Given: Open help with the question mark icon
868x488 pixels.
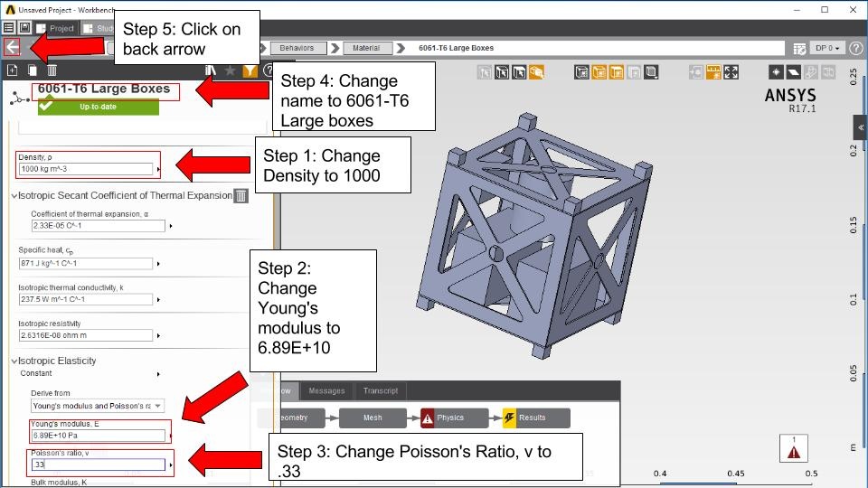Looking at the screenshot, I should (856, 48).
